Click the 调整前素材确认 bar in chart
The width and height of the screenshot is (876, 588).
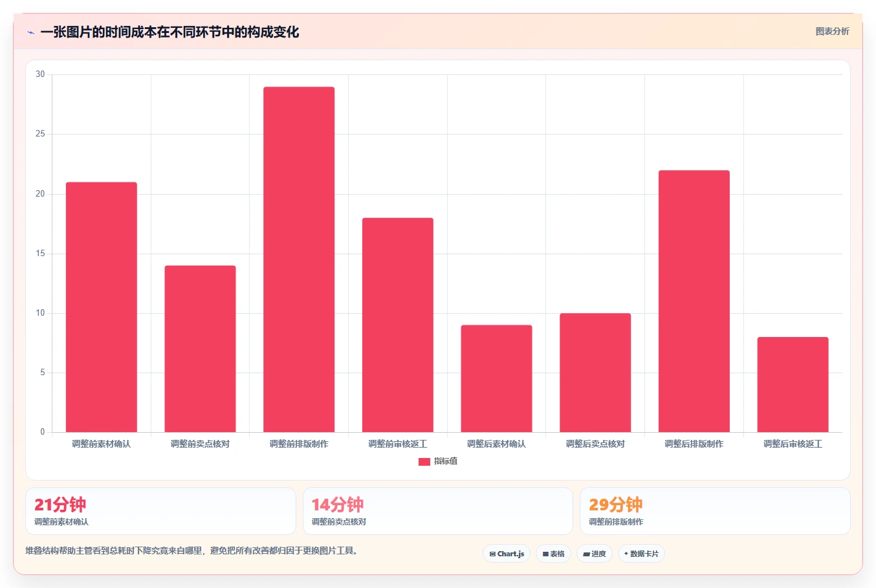point(102,307)
